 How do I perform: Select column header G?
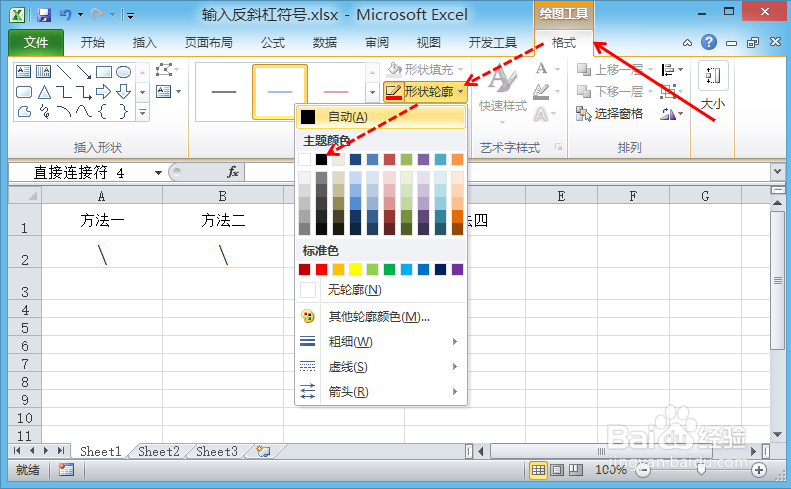[x=705, y=196]
